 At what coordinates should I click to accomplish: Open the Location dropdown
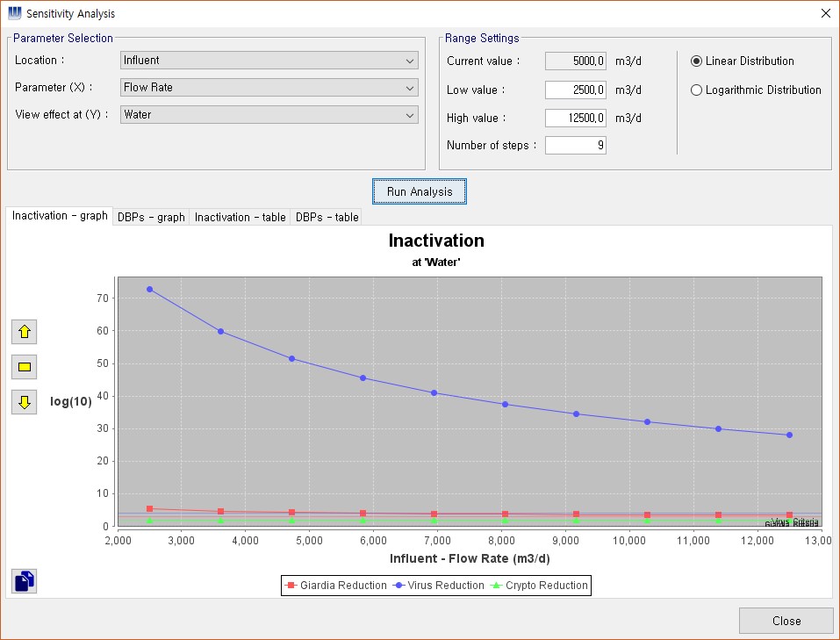[268, 61]
